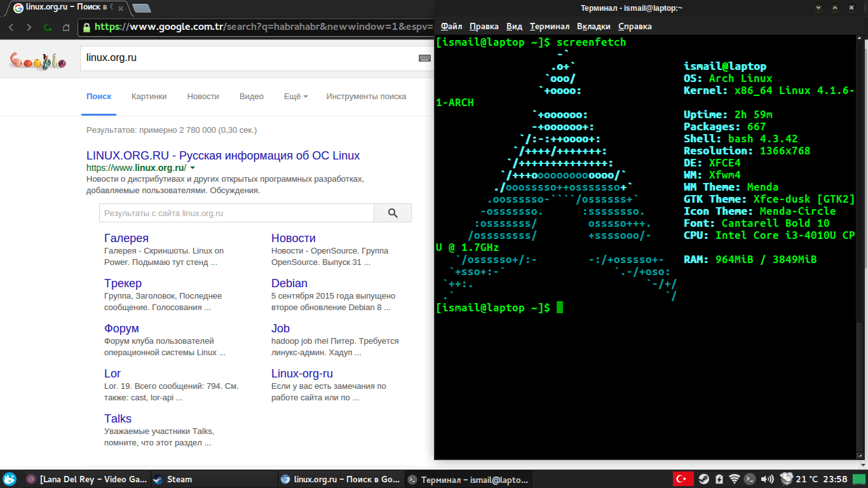Open the Трекер sitelink
868x488 pixels.
click(123, 283)
